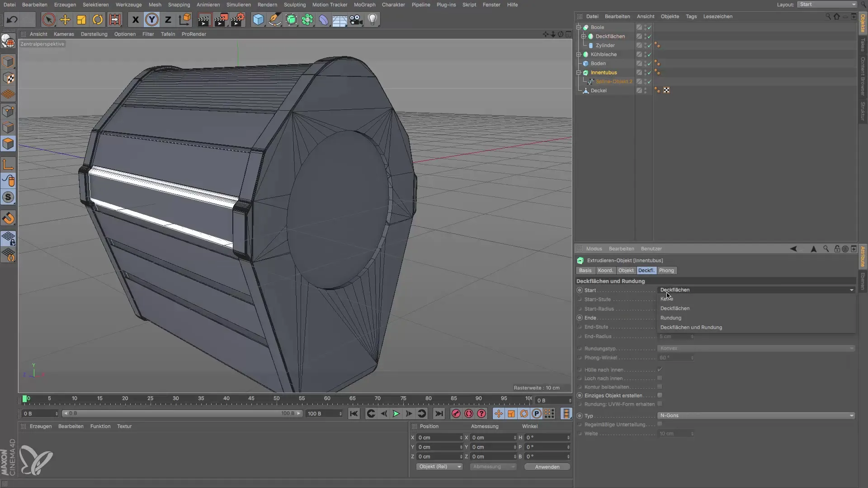868x488 pixels.
Task: Expand the Deckflächen child object
Action: coord(584,36)
